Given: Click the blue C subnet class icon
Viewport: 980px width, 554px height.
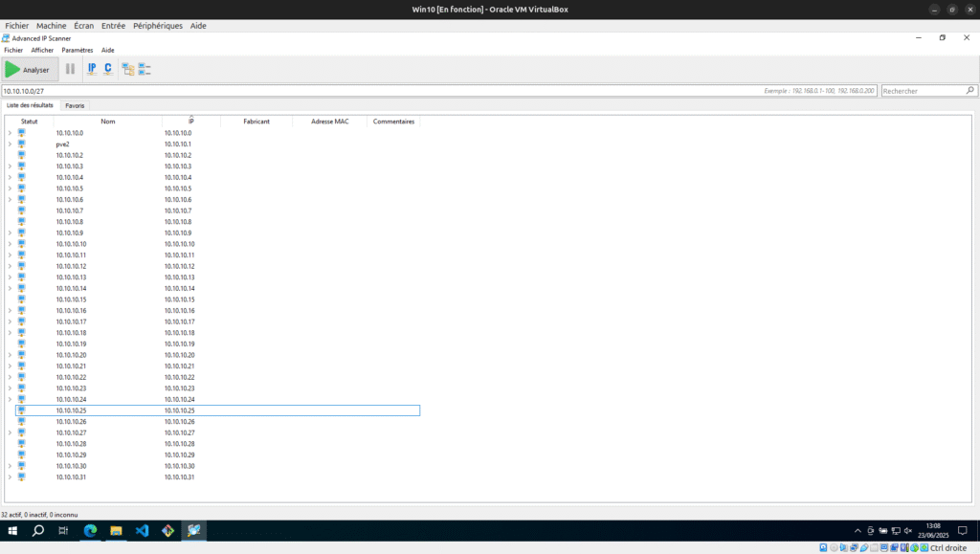Looking at the screenshot, I should point(107,69).
